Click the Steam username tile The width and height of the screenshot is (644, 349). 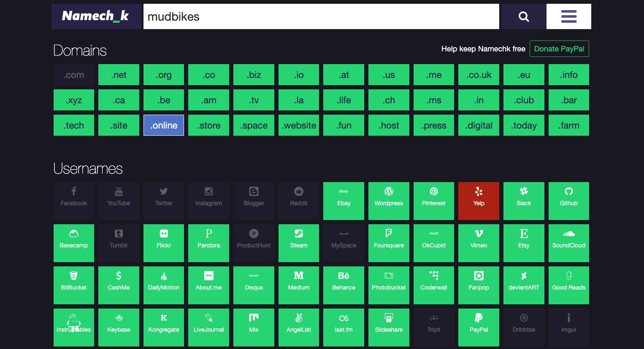click(299, 243)
